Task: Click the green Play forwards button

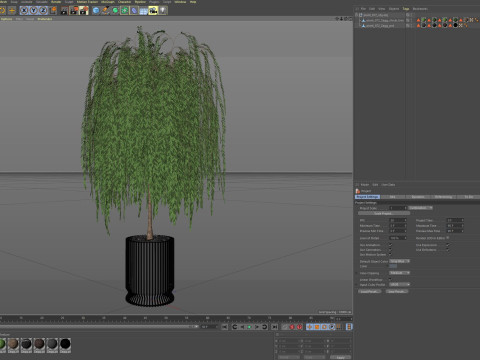Action: [x=249, y=327]
